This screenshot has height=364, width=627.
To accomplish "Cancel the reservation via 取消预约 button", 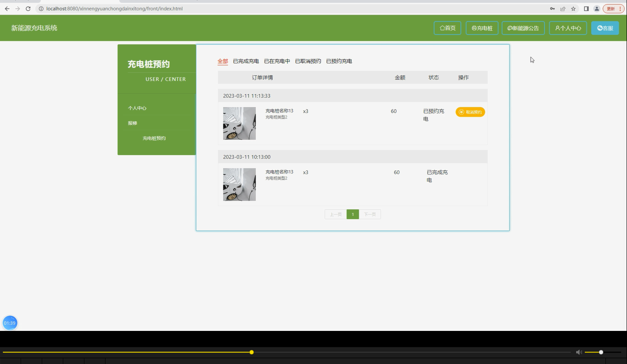I will [470, 112].
